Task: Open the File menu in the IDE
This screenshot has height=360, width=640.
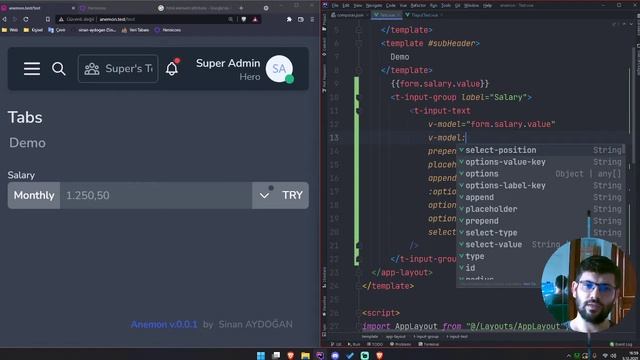Action: coord(335,5)
